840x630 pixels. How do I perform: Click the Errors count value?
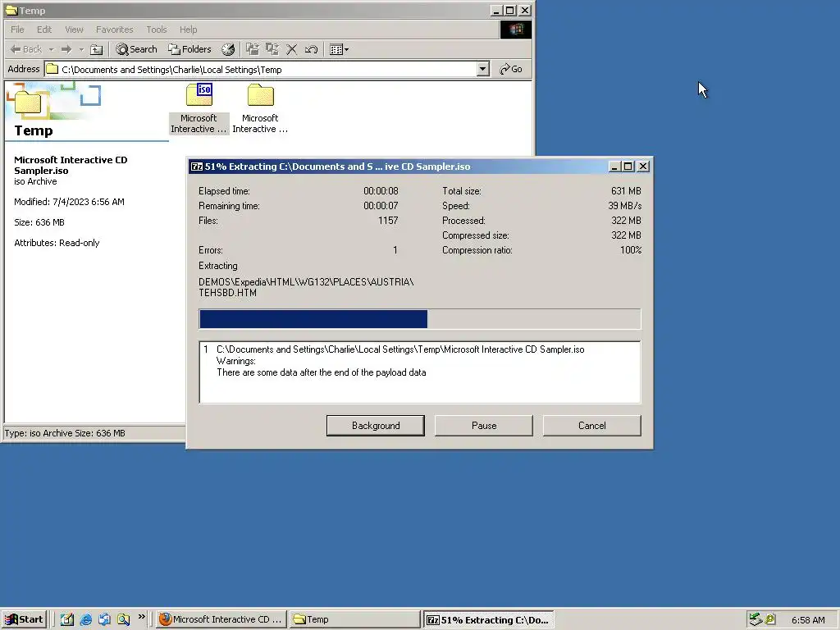[395, 250]
